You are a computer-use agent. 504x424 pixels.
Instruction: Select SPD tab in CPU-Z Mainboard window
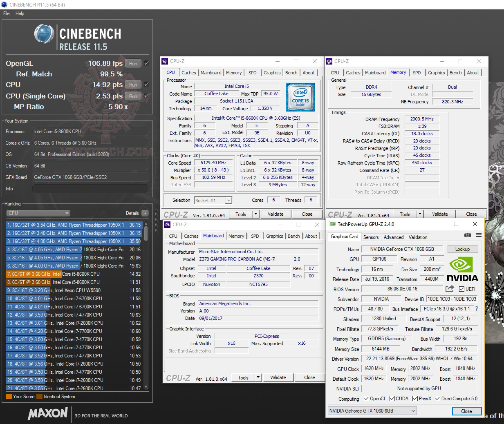255,236
